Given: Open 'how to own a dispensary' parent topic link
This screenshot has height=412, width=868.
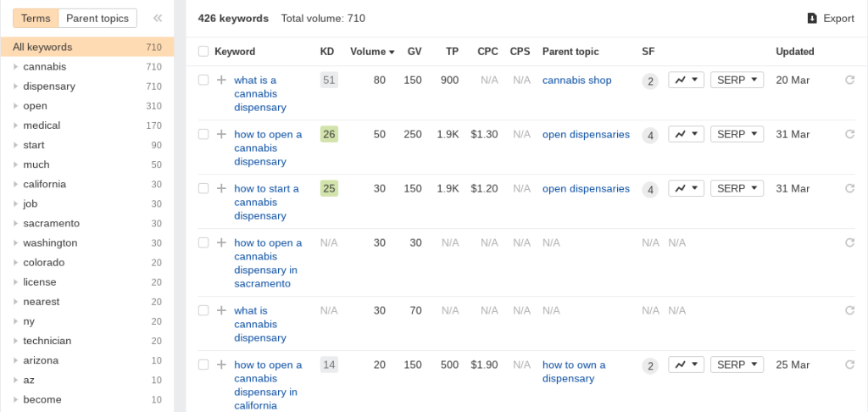Looking at the screenshot, I should (x=574, y=371).
